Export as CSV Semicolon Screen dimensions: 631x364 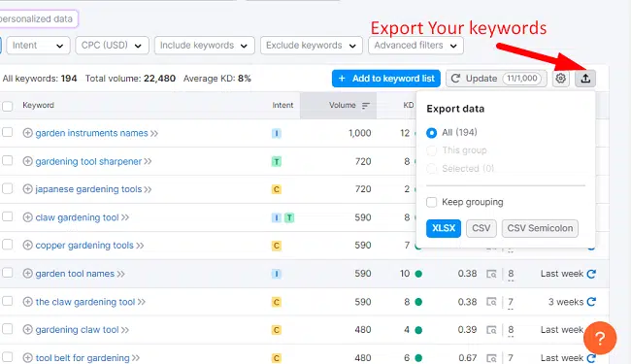[x=540, y=228]
